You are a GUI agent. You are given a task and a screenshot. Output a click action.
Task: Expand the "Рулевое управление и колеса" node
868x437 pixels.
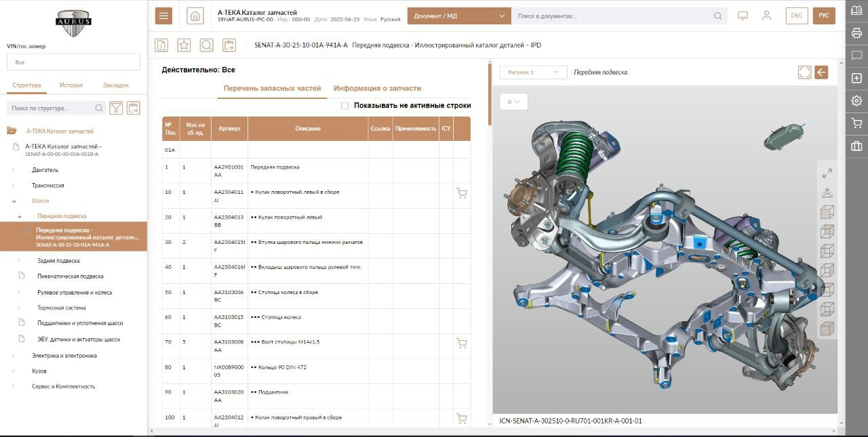click(x=20, y=293)
